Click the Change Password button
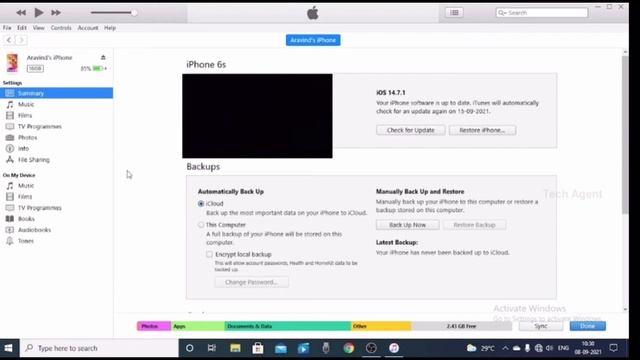The image size is (640, 360). pos(251,282)
